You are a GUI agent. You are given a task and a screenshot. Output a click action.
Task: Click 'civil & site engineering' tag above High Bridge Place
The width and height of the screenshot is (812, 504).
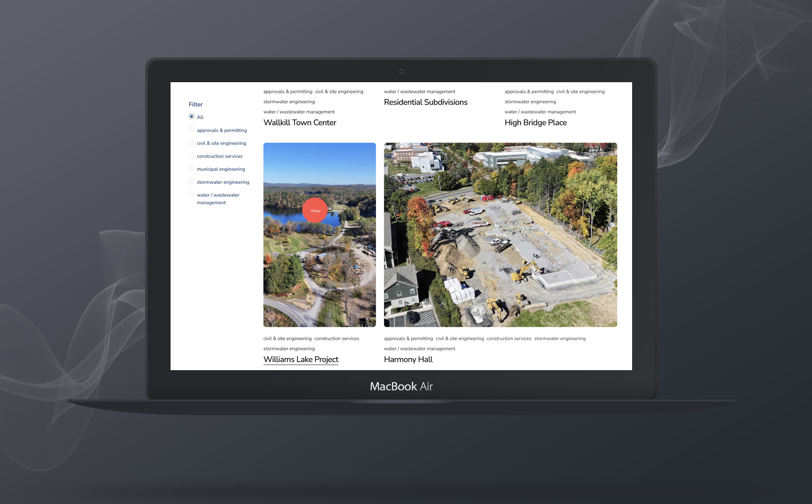(x=581, y=92)
